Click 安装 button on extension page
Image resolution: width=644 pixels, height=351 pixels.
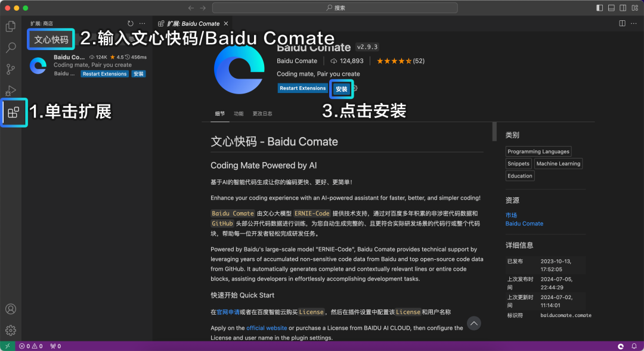pyautogui.click(x=341, y=89)
